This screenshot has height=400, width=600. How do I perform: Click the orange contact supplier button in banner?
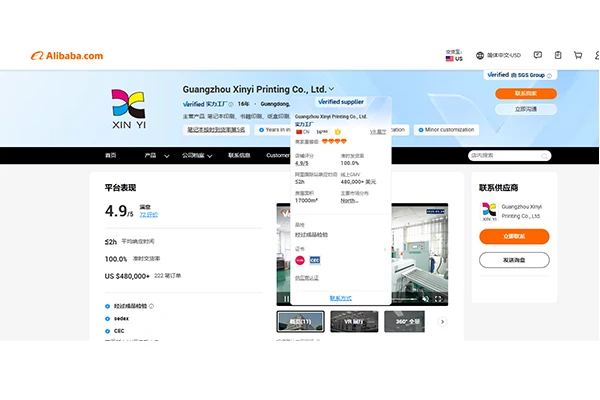526,93
